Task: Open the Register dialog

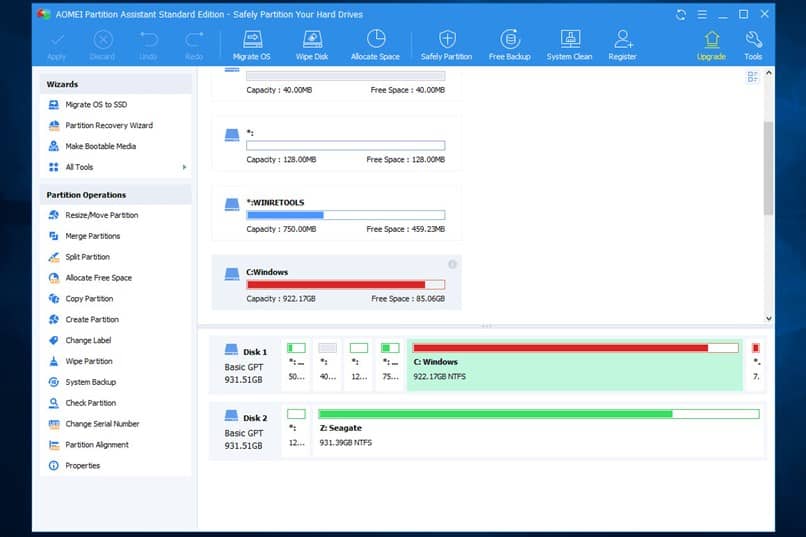Action: point(622,45)
